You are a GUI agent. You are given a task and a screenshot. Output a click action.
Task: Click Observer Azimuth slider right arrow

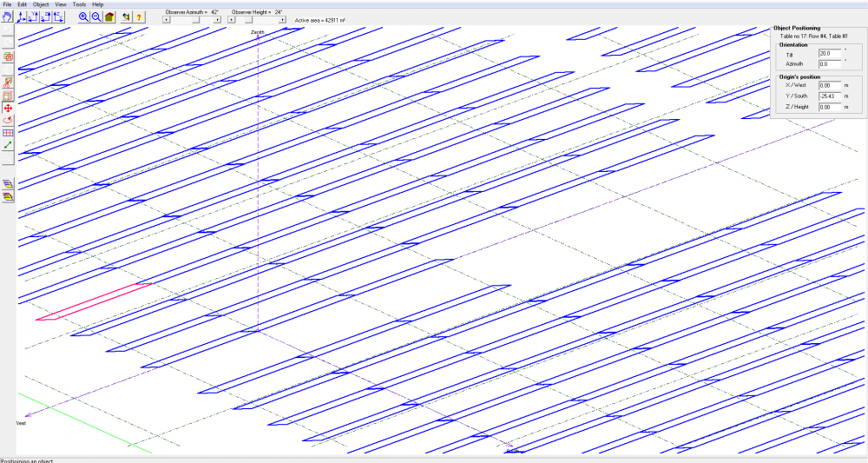(217, 20)
